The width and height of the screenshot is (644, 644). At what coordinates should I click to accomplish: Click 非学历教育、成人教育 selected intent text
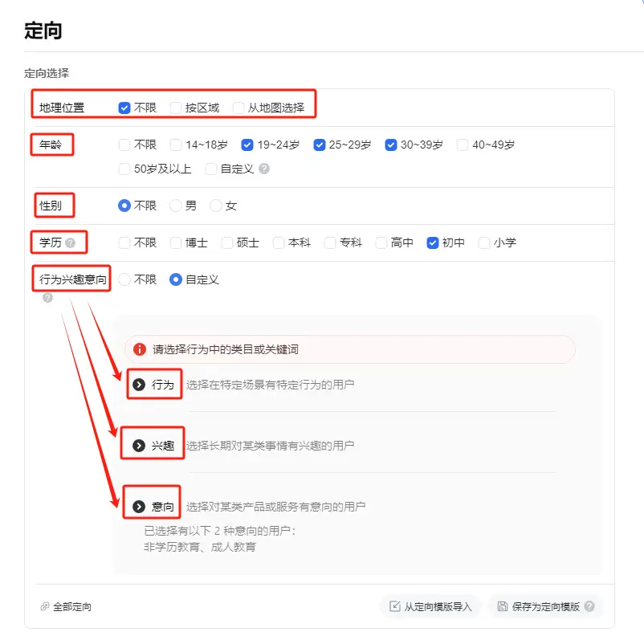pyautogui.click(x=200, y=547)
